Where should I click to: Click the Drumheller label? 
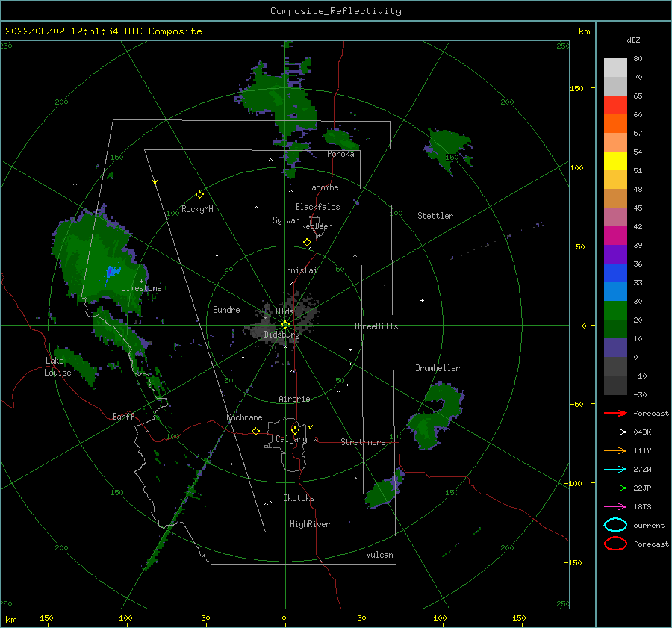[x=438, y=368]
